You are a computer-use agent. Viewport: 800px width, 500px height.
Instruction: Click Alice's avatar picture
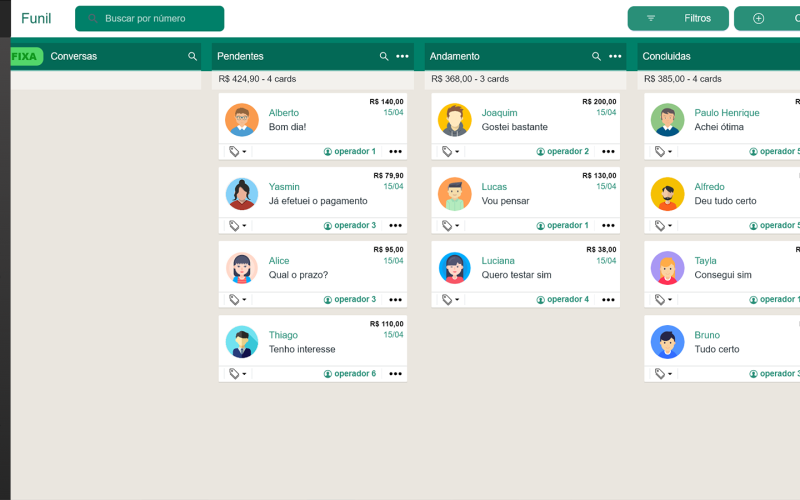242,268
